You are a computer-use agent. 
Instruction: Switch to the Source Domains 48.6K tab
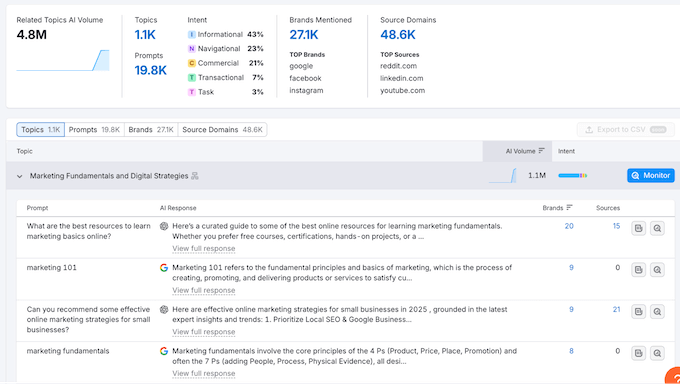[x=222, y=130]
